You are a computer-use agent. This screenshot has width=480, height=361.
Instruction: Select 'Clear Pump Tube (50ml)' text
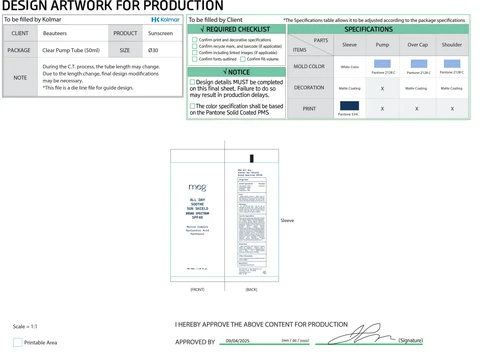click(71, 50)
